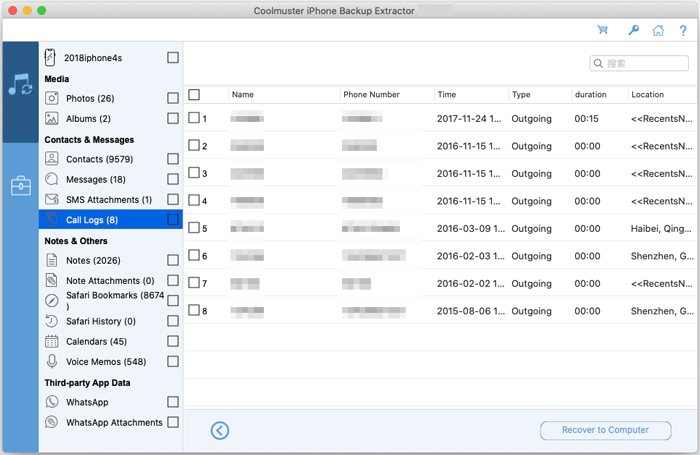700x455 pixels.
Task: Click the Albums category icon
Action: point(52,118)
